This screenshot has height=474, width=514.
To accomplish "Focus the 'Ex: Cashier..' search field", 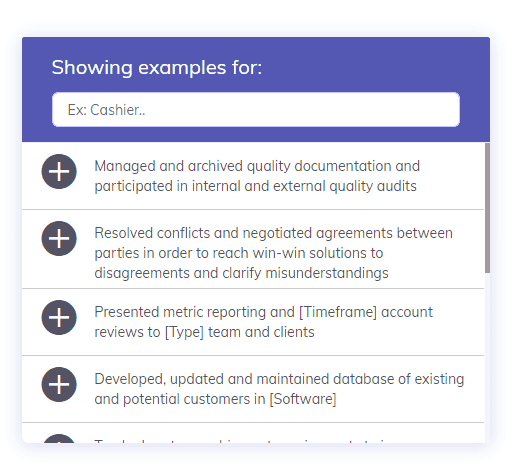I will (256, 110).
